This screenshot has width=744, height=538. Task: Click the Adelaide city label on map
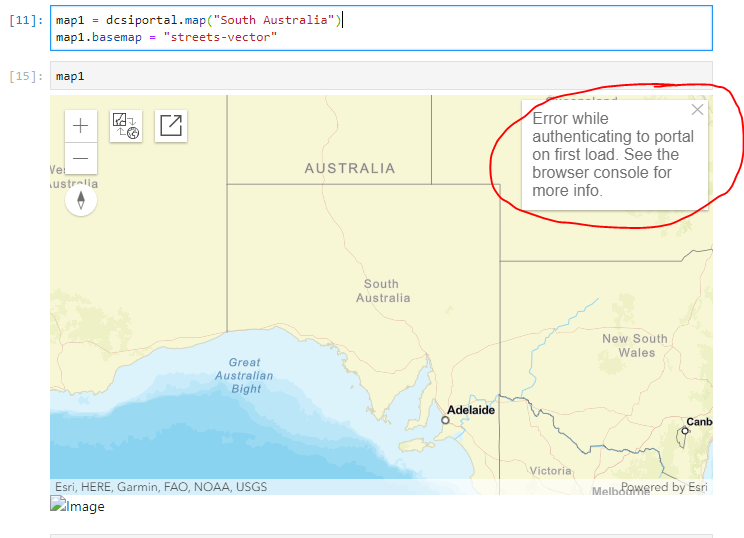point(471,410)
